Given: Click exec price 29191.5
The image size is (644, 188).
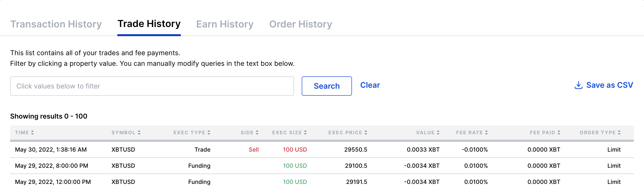Looking at the screenshot, I should 357,182.
